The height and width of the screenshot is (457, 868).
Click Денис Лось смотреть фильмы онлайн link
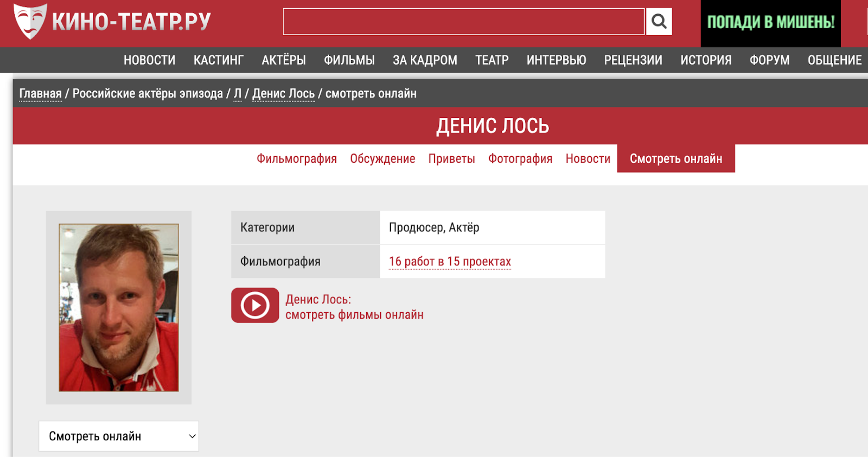pos(354,307)
